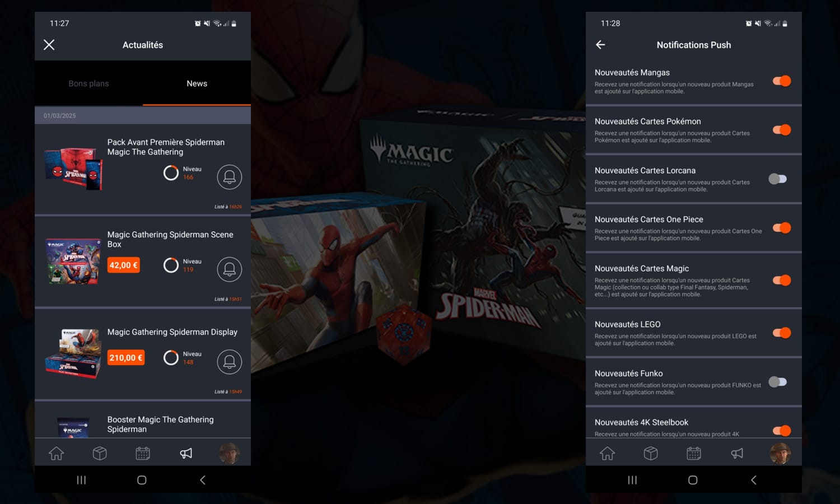Open the home icon in Actualités screen

pyautogui.click(x=56, y=453)
